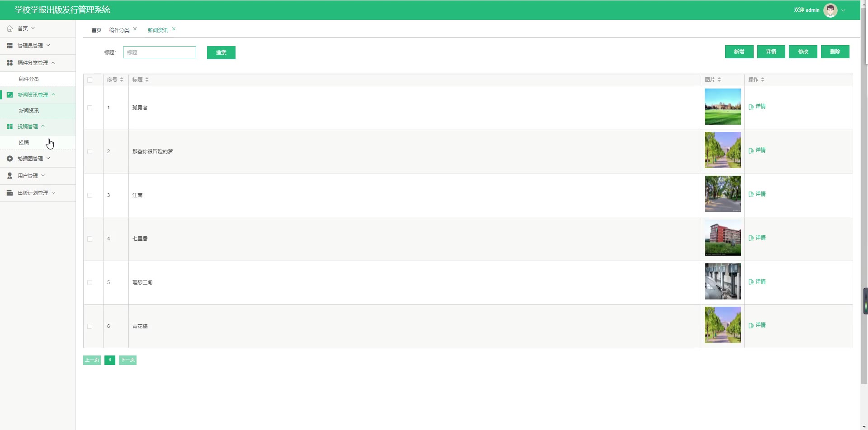
Task: Select page 1 in pagination
Action: coord(110,360)
